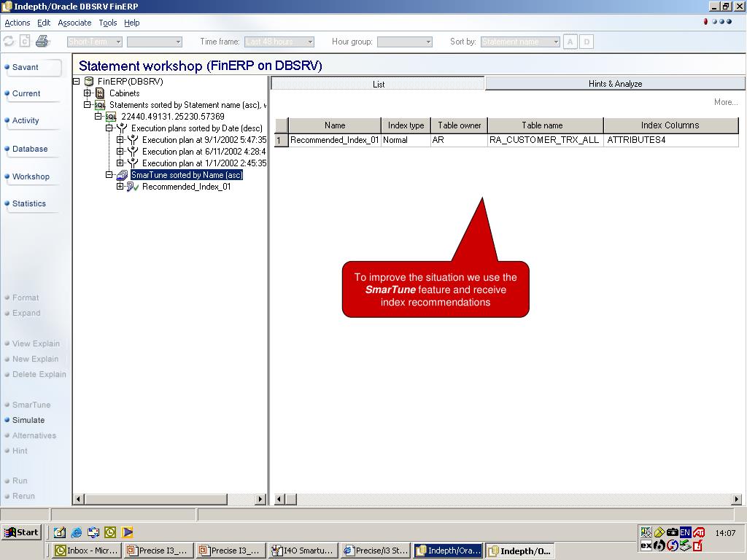Click right arrow of list panel scrollbar
The image size is (747, 560).
point(737,499)
